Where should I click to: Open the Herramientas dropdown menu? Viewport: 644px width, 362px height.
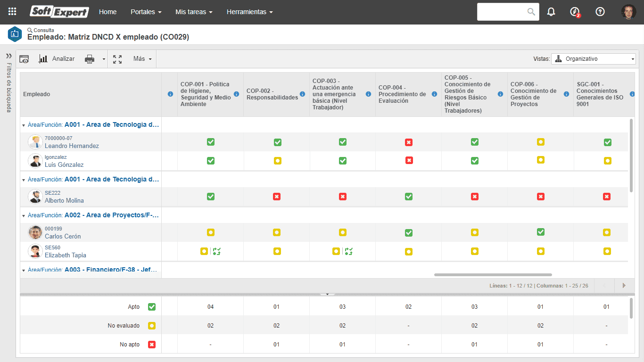tap(250, 12)
